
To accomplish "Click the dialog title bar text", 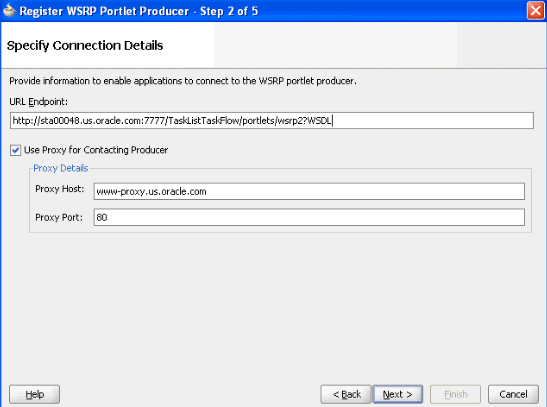I will 139,11.
